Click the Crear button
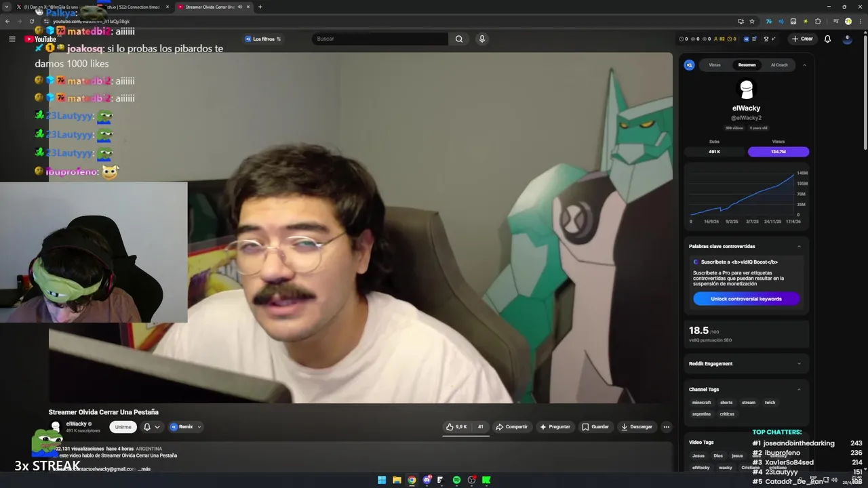This screenshot has width=868, height=488. (802, 39)
